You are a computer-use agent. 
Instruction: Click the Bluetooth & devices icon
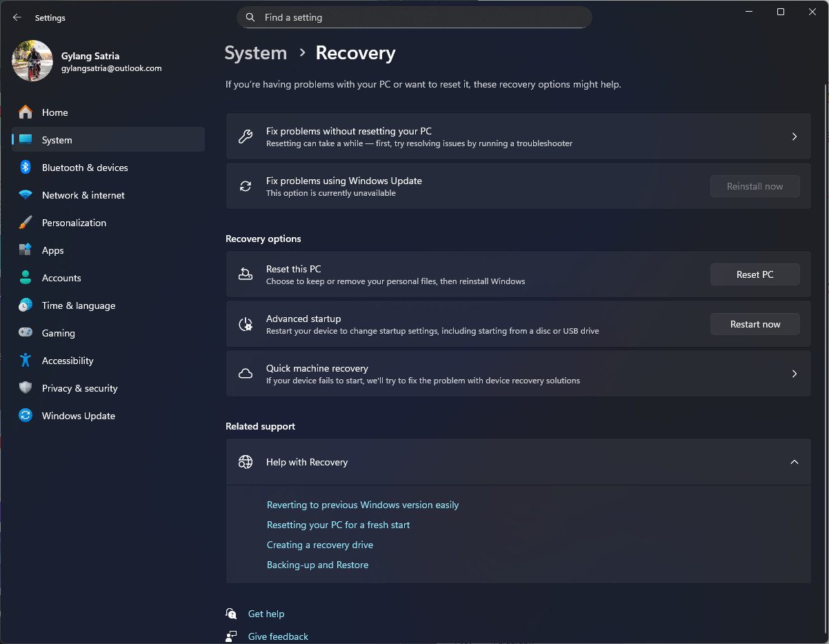[26, 168]
